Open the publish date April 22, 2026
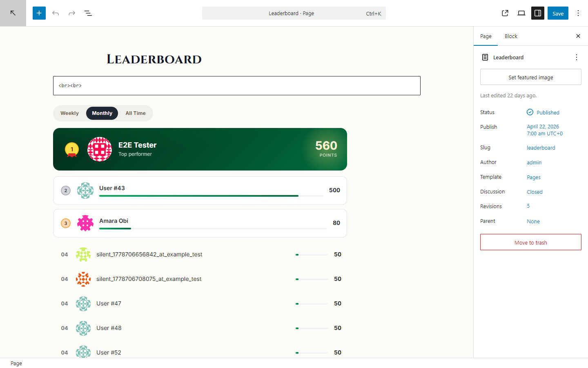This screenshot has width=588, height=368. 545,130
